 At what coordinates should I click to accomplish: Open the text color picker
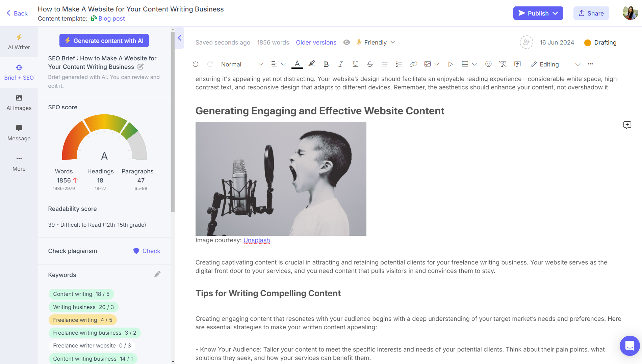pyautogui.click(x=297, y=64)
